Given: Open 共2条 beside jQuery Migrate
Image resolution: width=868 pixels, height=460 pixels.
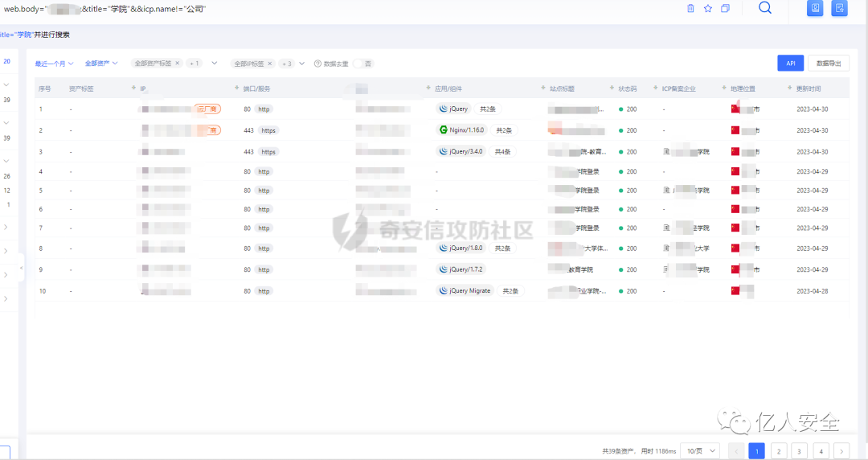Looking at the screenshot, I should click(x=510, y=291).
